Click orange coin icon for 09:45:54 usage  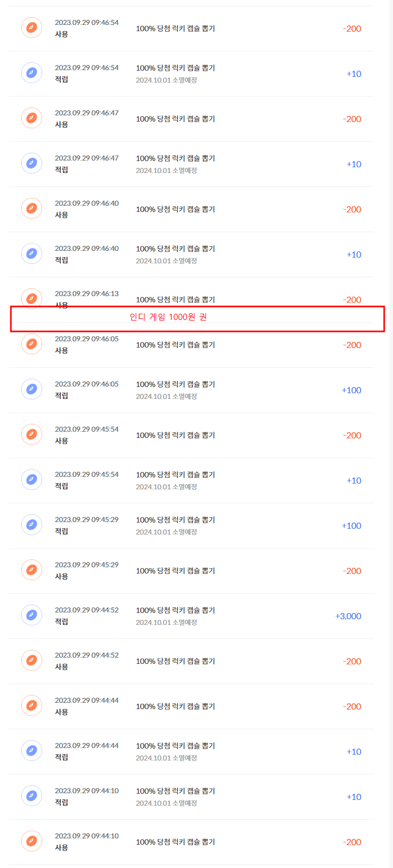(x=31, y=435)
